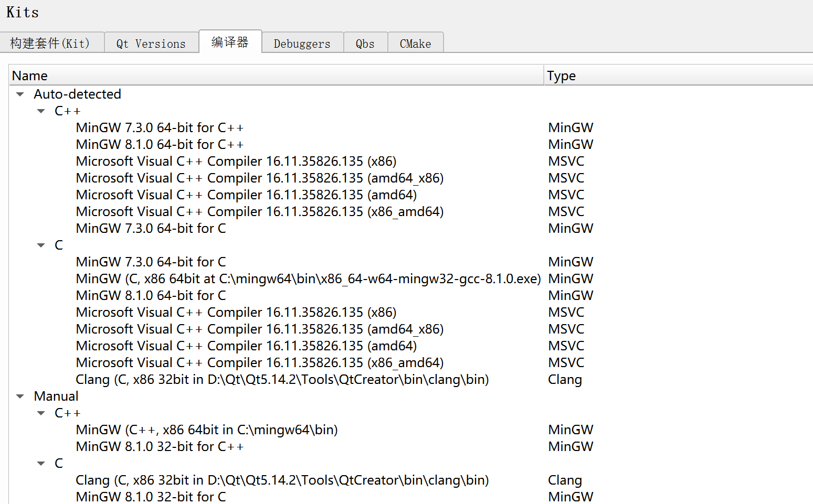
Task: Select MinGW 8.1.0 32-bit for C++
Action: [x=160, y=446]
